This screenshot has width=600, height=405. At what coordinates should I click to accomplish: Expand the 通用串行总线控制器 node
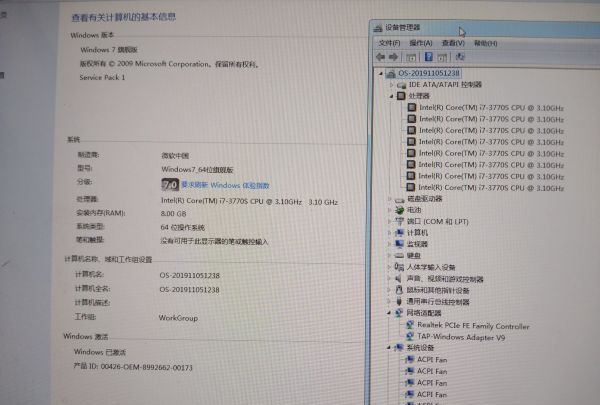tap(389, 302)
